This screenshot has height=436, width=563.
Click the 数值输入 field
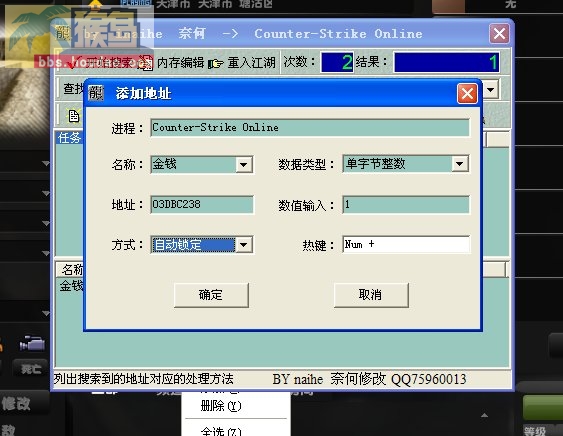[x=406, y=205]
